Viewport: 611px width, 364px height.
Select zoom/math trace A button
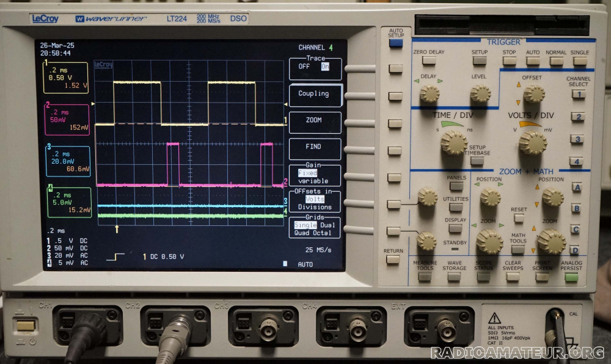point(577,187)
